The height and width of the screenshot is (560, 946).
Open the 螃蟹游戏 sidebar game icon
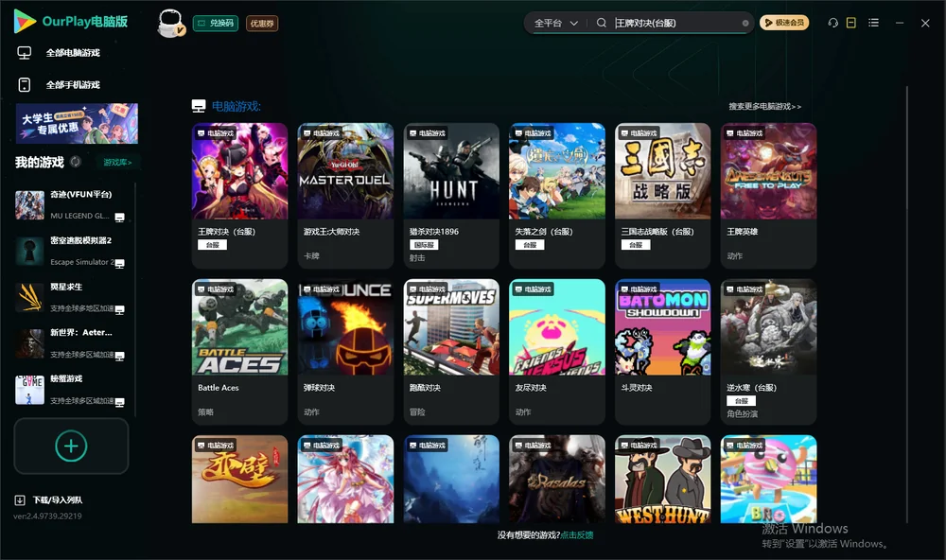coord(29,390)
